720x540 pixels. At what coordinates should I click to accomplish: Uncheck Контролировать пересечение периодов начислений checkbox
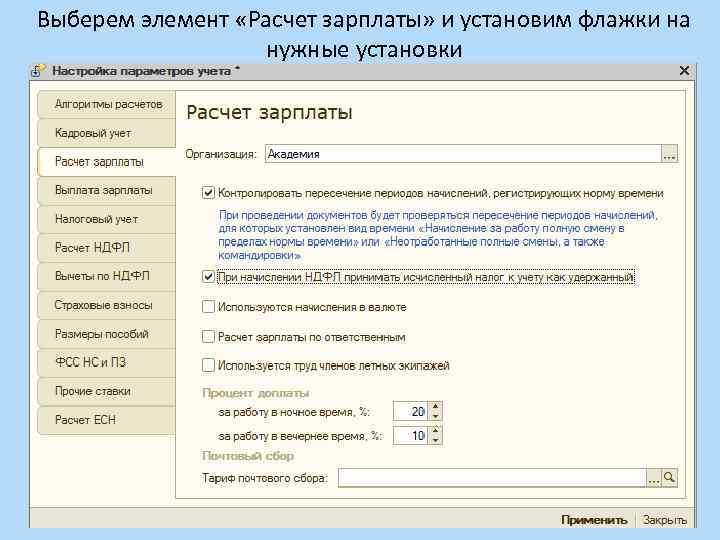[x=208, y=193]
